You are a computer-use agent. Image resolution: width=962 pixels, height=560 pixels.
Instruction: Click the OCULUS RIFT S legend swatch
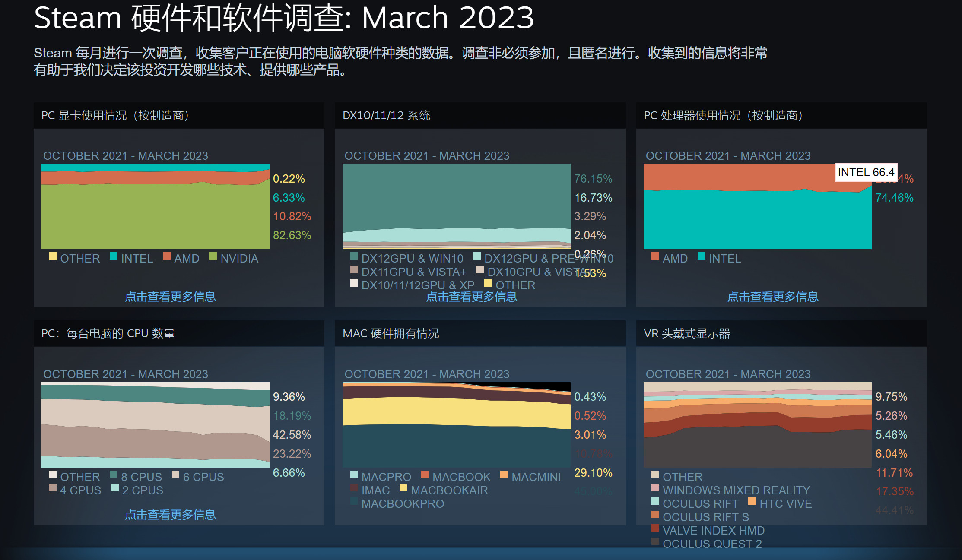click(655, 514)
